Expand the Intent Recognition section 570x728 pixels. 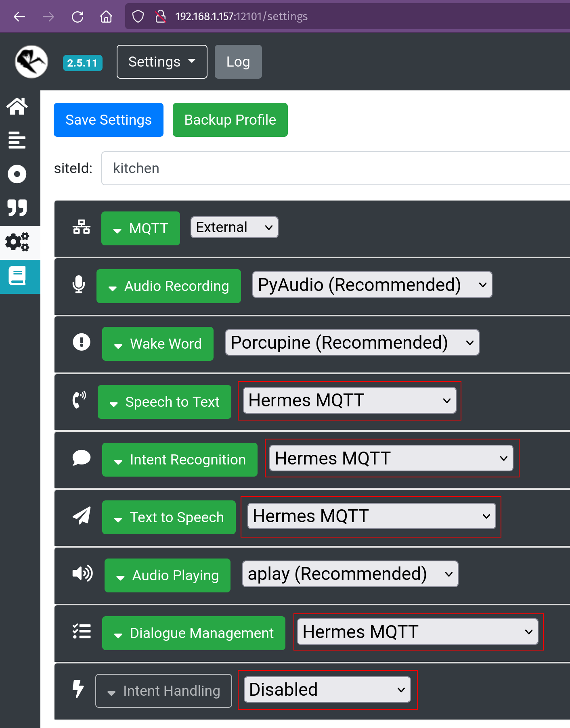(x=180, y=460)
